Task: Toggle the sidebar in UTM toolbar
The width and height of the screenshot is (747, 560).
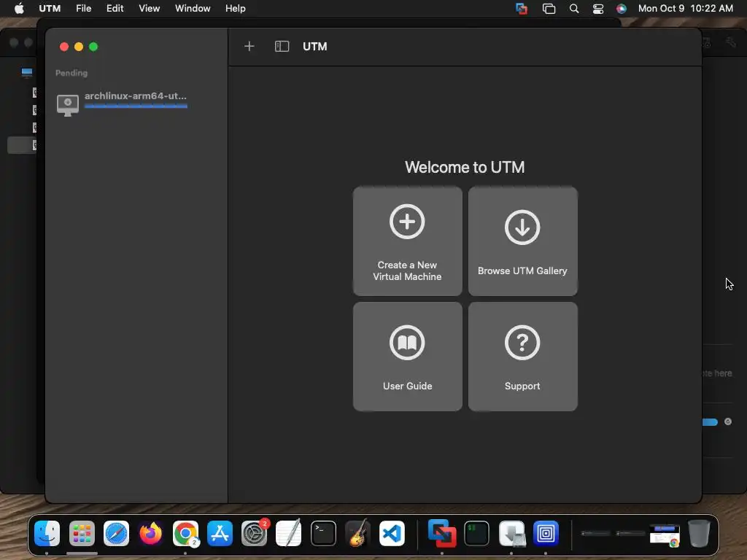Action: point(282,46)
